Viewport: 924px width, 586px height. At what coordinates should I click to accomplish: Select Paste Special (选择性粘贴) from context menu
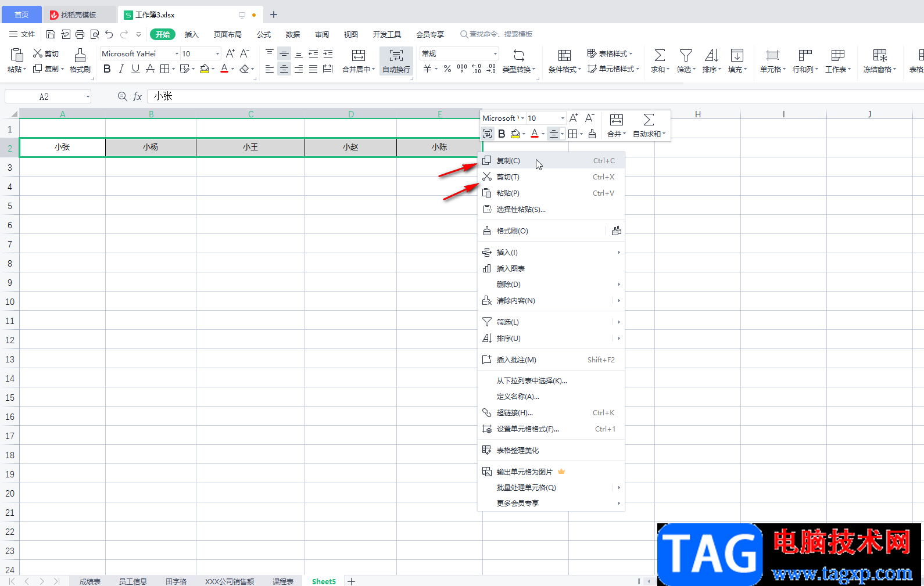click(x=551, y=210)
